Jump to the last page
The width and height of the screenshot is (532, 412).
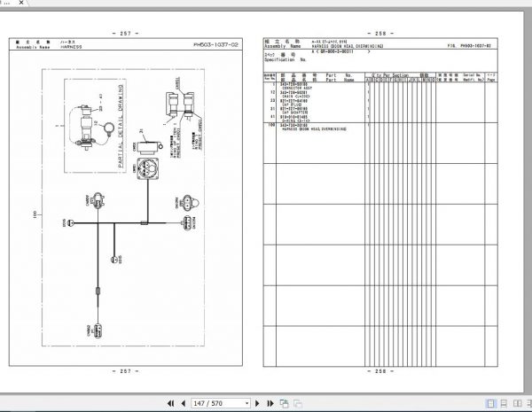point(270,403)
